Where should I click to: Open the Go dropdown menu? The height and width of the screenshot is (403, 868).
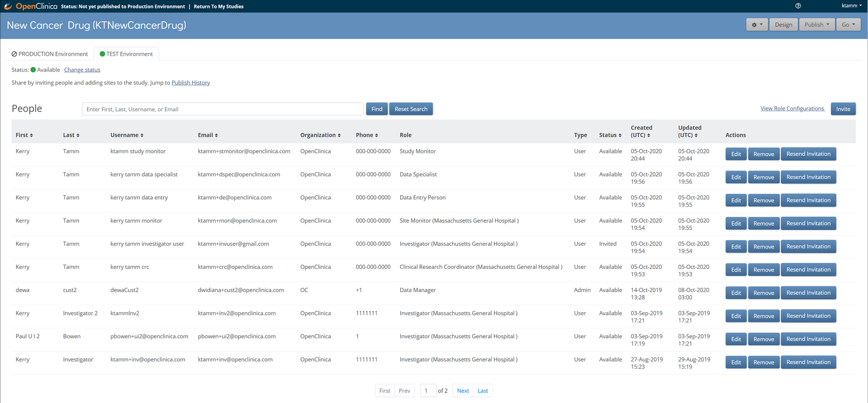coord(848,25)
